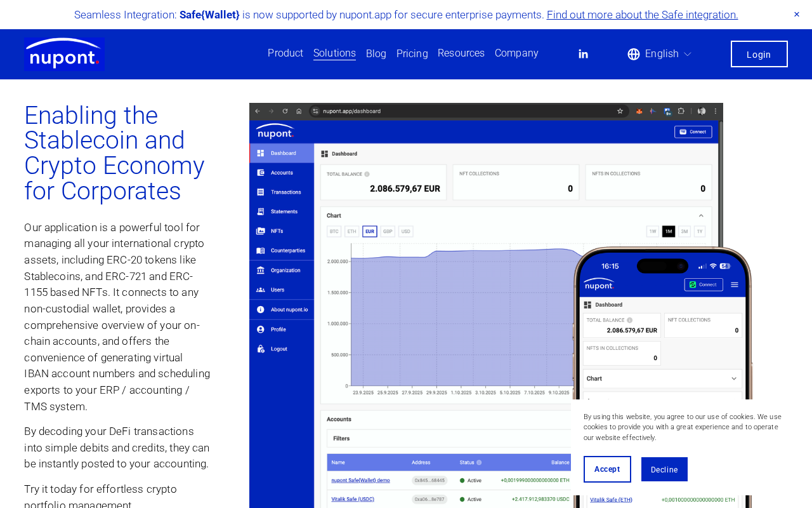Open the nupont LinkedIn page icon
Screen dimensions: 812x508
(583, 54)
